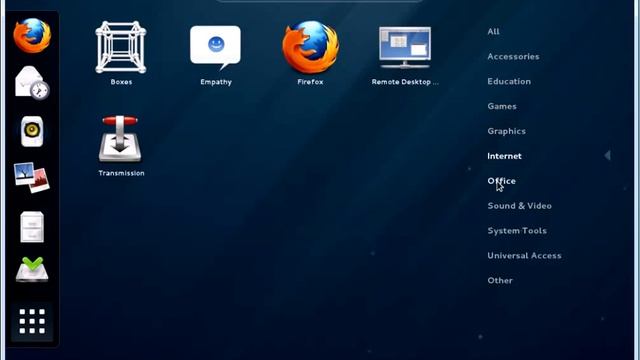This screenshot has width=640, height=360.
Task: Select the Accessories category
Action: 513,56
